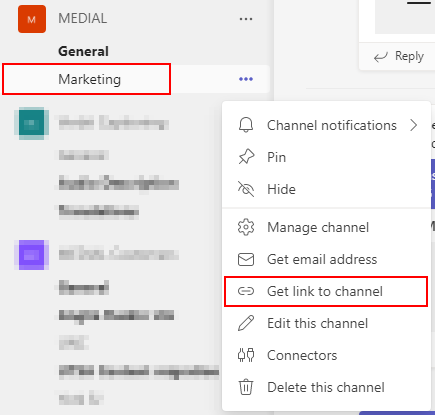Open MEDIAL team more options ellipsis

[246, 19]
